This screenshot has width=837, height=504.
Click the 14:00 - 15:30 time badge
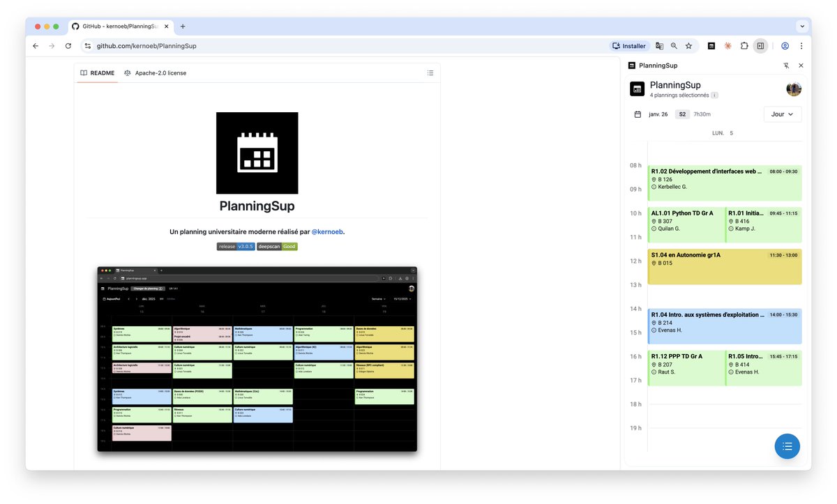point(783,315)
